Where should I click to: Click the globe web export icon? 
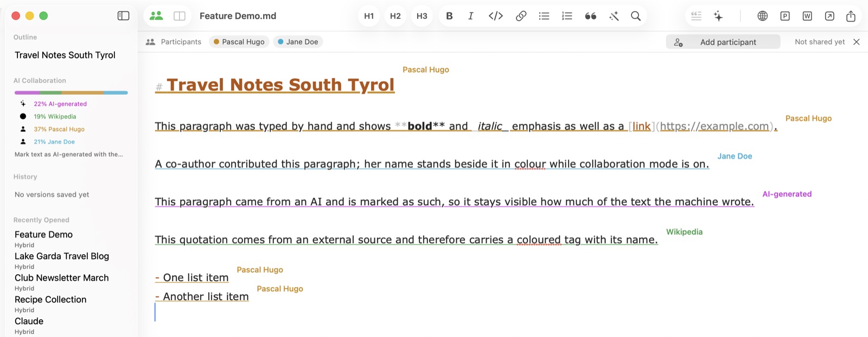pyautogui.click(x=762, y=16)
